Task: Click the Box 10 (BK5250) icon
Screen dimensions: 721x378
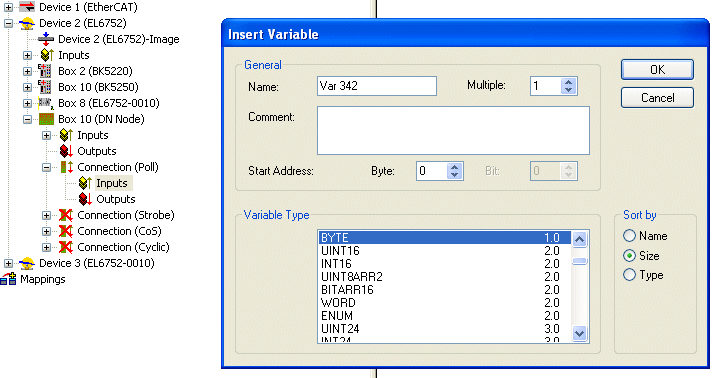Action: click(45, 87)
